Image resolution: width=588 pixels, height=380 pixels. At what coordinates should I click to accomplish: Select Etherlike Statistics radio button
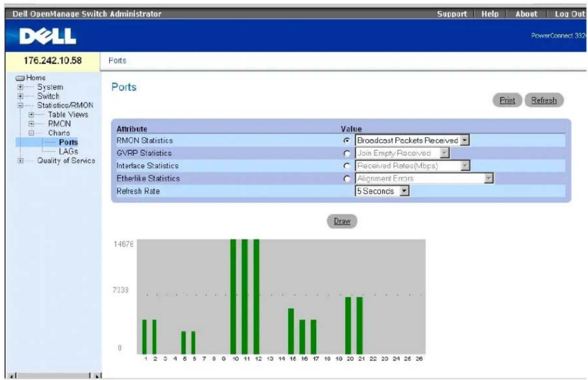point(347,179)
